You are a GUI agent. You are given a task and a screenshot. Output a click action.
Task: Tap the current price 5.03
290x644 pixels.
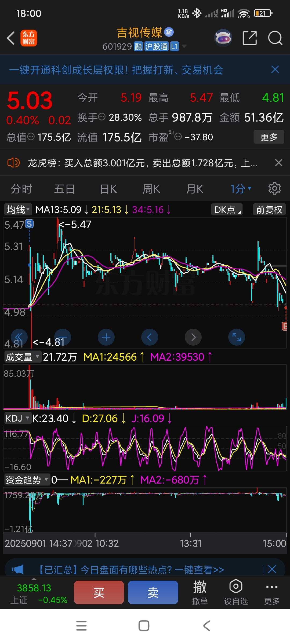(x=30, y=100)
